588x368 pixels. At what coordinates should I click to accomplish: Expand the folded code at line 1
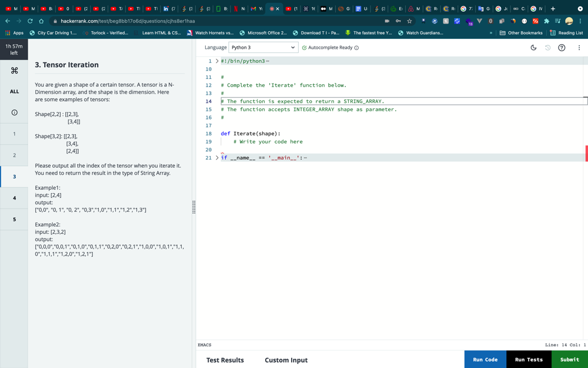click(x=217, y=61)
